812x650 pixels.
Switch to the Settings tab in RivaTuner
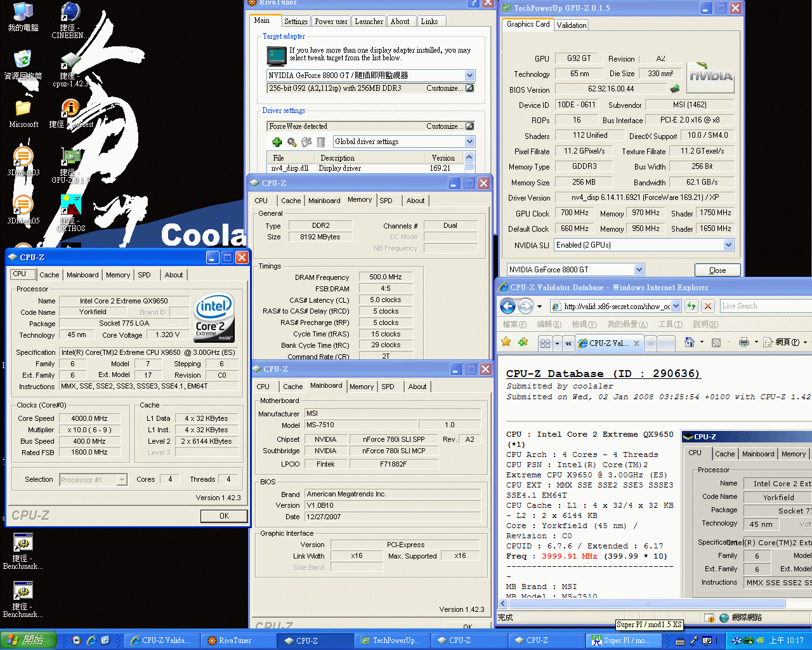pos(296,22)
